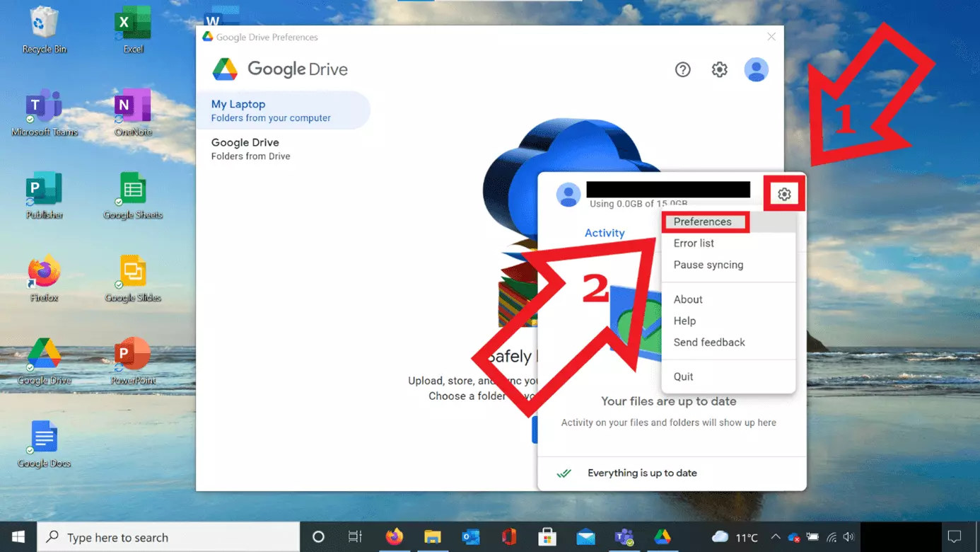
Task: Click the OneDrive tray icon
Action: pos(793,537)
